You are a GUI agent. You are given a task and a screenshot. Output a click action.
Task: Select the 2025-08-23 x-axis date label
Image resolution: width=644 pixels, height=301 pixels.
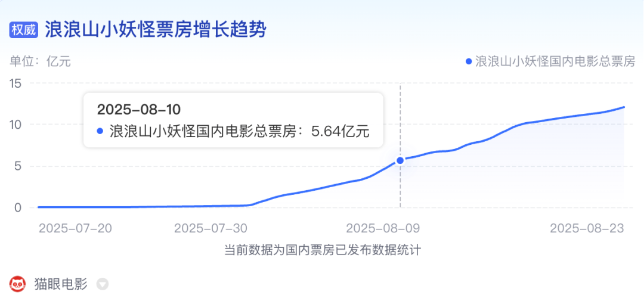(x=587, y=228)
